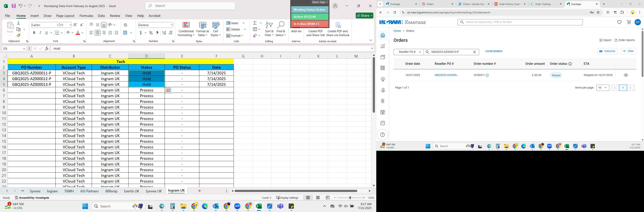
Task: Open Format as Table gallery
Action: 203,29
